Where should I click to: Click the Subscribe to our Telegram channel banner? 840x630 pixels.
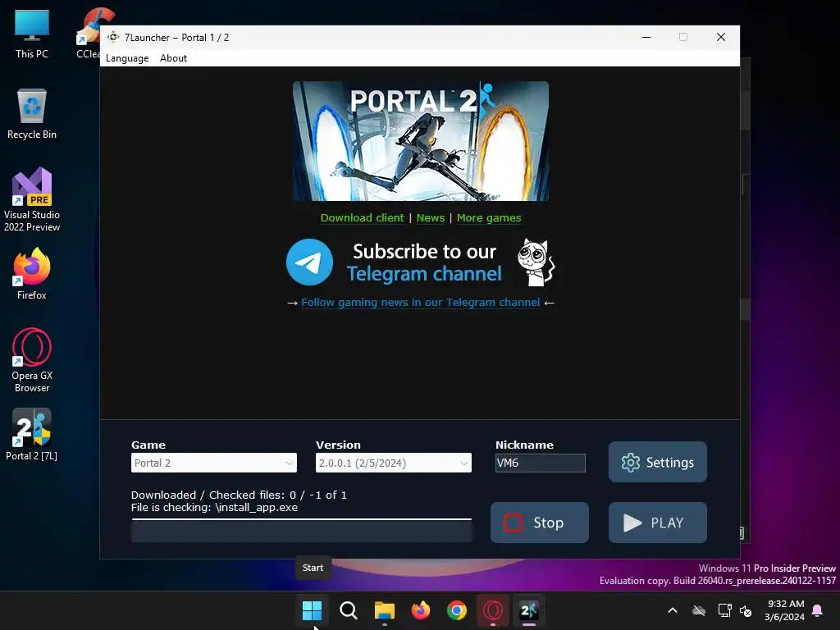pos(421,262)
